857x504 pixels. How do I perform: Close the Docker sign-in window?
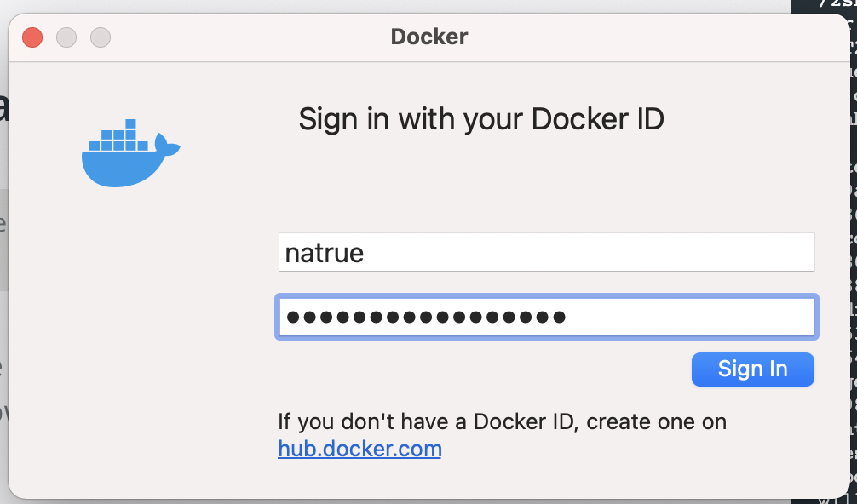32,37
